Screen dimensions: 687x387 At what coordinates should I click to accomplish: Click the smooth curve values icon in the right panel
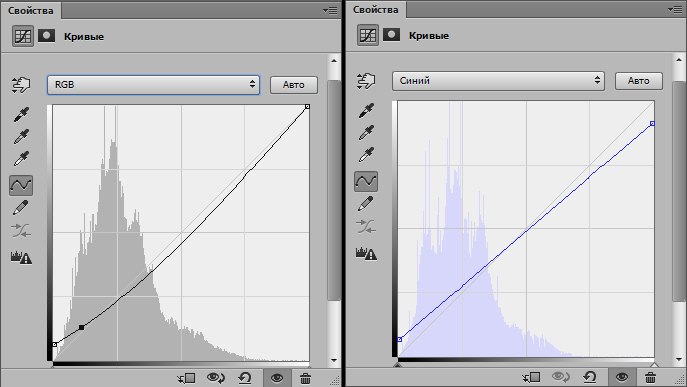point(366,226)
